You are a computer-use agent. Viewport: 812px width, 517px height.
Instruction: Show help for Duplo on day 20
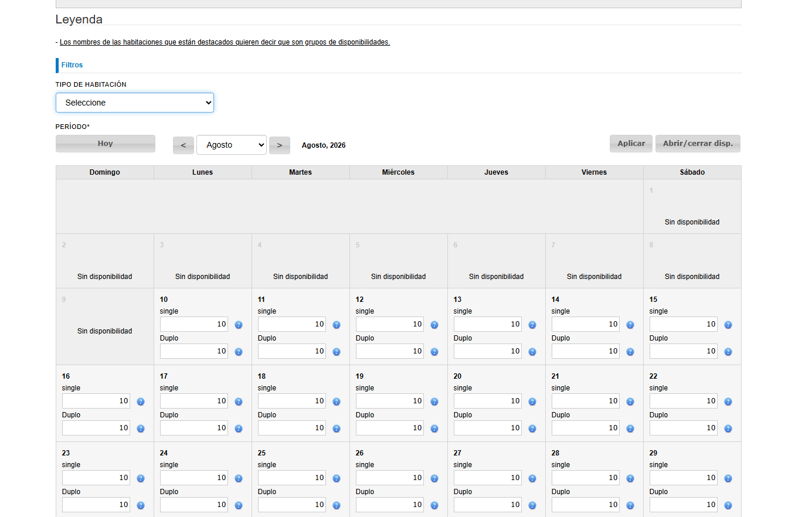(532, 428)
